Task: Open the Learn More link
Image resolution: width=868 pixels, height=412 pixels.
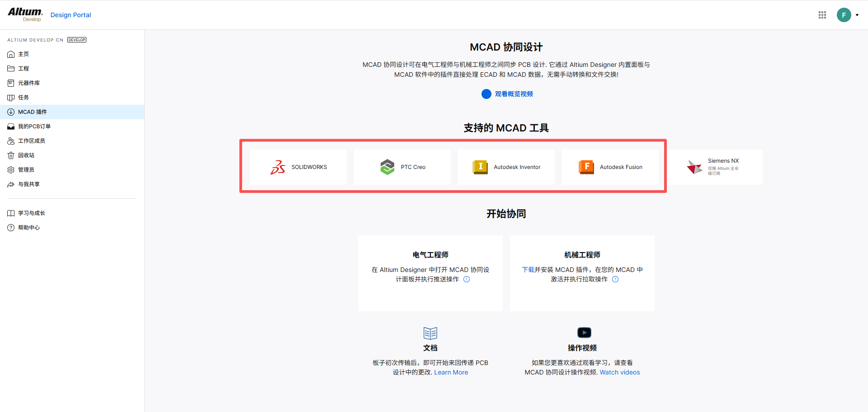Action: point(451,372)
